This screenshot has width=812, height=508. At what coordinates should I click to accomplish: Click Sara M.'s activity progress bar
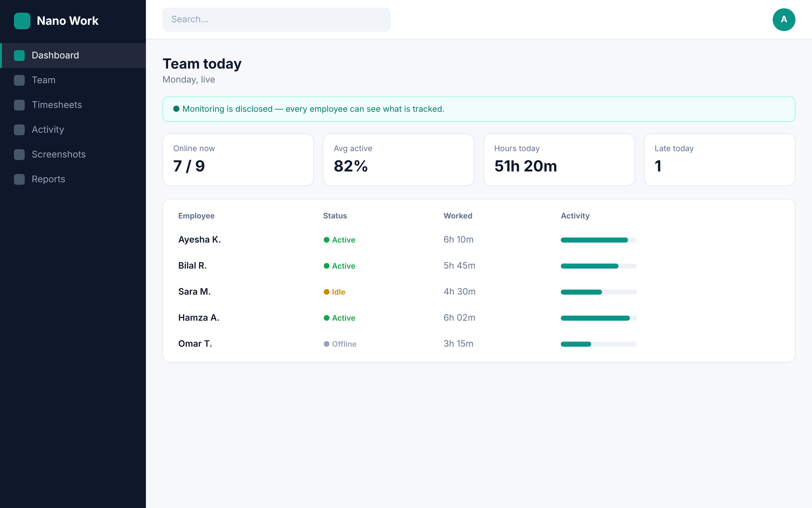pos(599,292)
